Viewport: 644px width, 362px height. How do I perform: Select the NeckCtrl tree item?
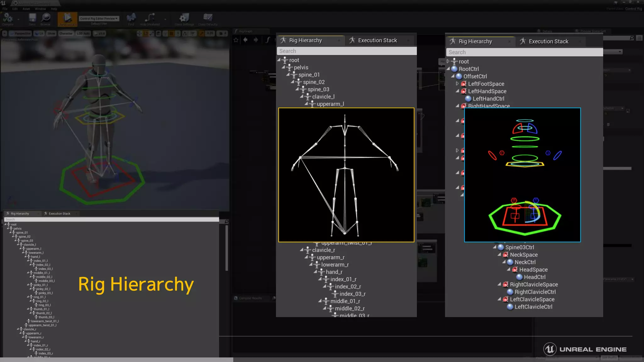coord(525,262)
